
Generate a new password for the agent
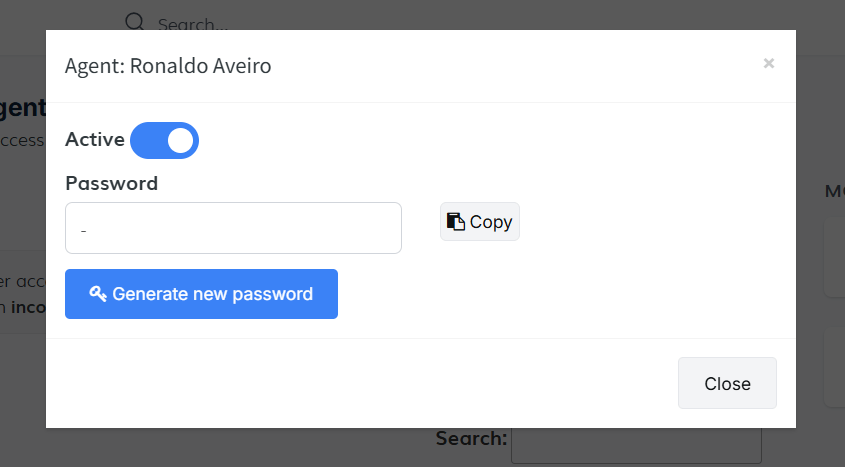click(x=201, y=294)
